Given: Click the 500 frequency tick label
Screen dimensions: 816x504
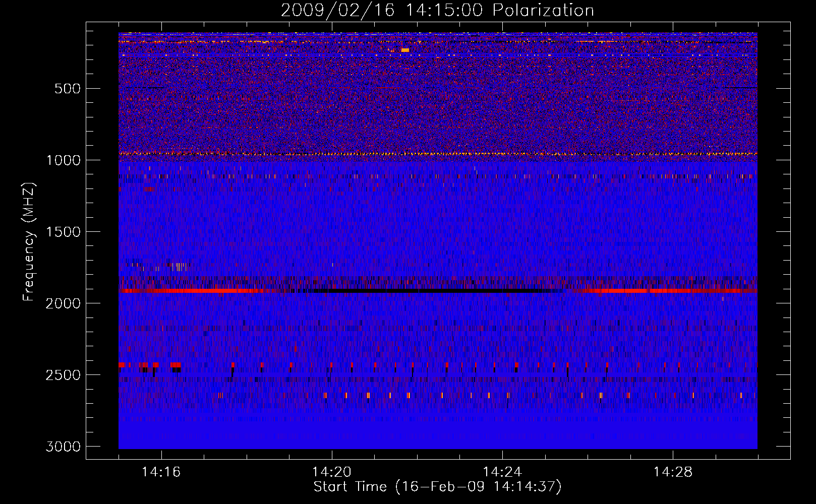Looking at the screenshot, I should [68, 89].
